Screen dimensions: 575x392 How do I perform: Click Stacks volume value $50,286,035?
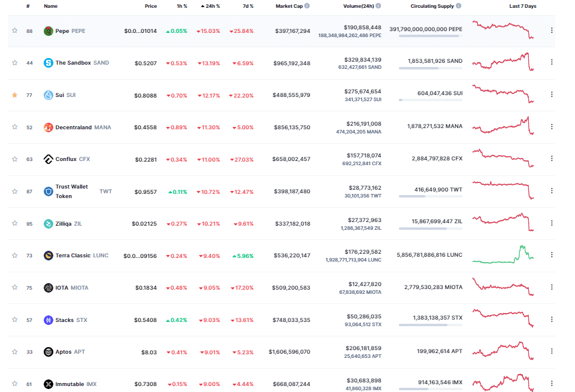[364, 317]
